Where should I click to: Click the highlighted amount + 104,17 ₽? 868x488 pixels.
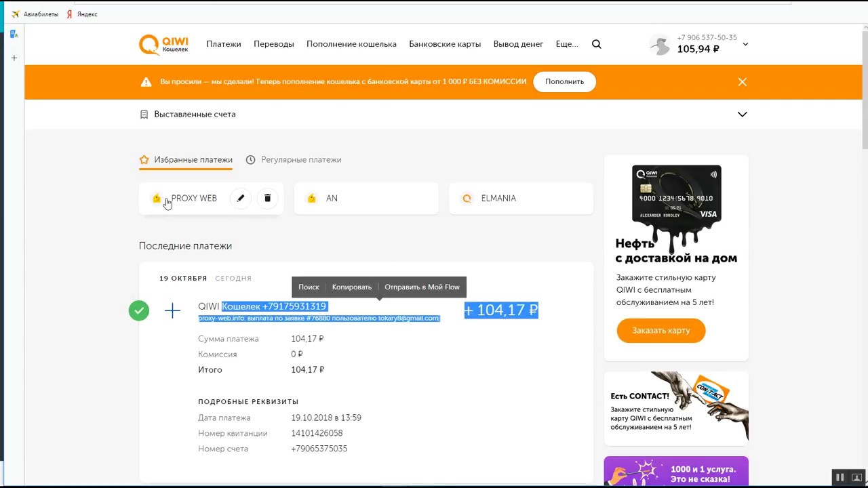tap(501, 310)
